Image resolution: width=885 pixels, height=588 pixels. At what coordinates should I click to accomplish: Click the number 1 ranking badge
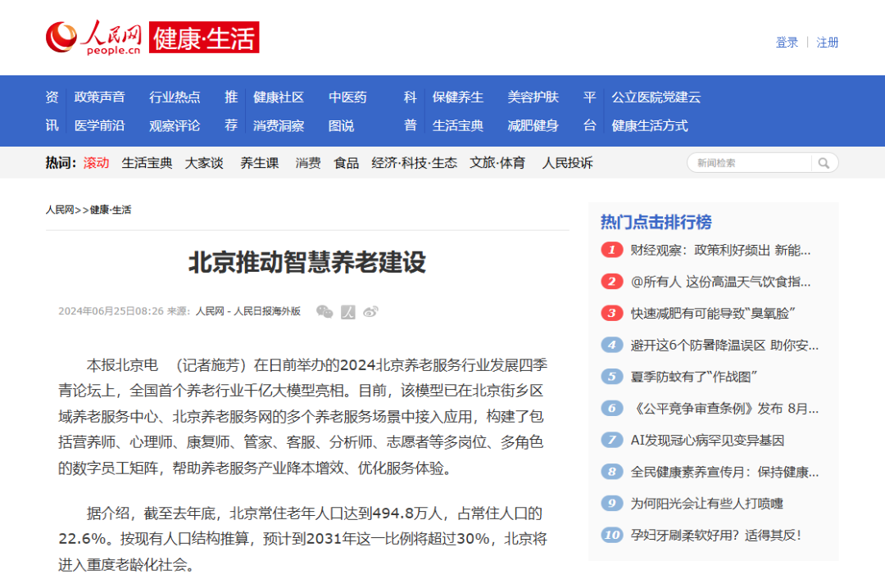pyautogui.click(x=611, y=250)
